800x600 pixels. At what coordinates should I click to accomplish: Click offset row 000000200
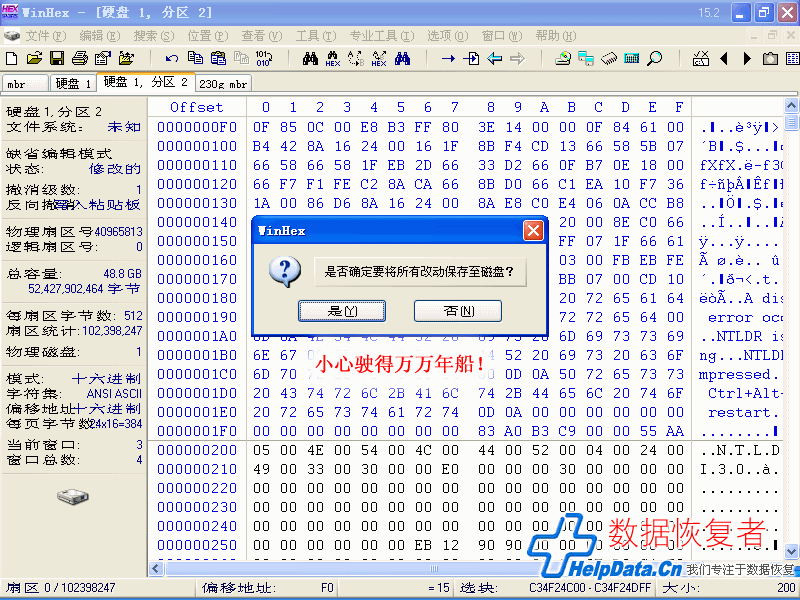pos(197,450)
